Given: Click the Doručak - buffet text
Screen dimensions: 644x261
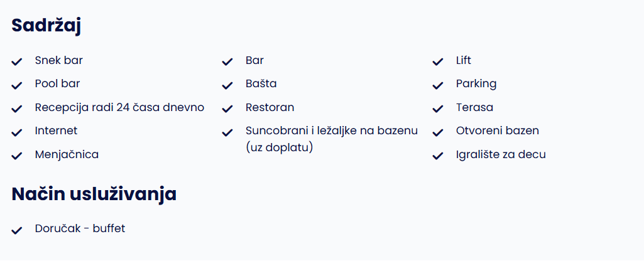Looking at the screenshot, I should tap(80, 228).
